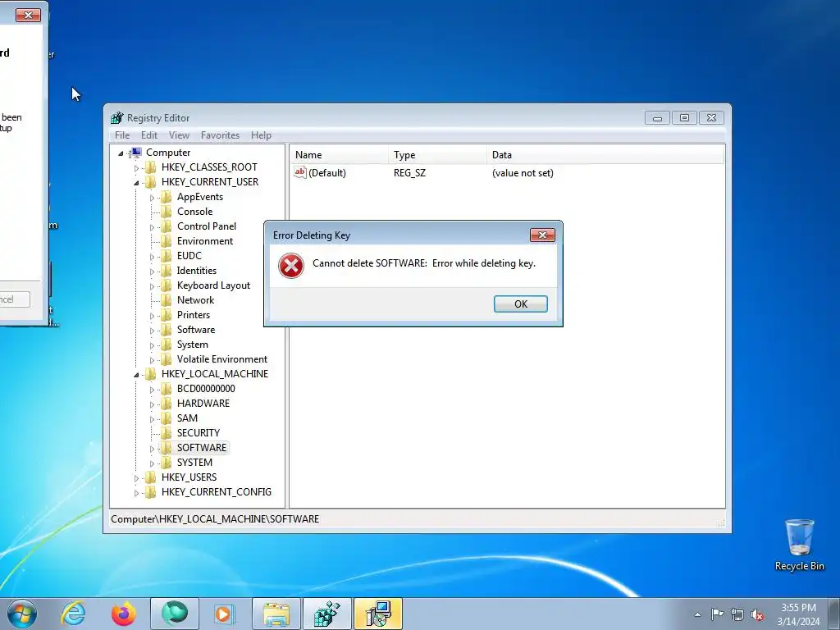Collapse HKEY_CURRENT_USER arrow
840x630 pixels.
click(136, 183)
